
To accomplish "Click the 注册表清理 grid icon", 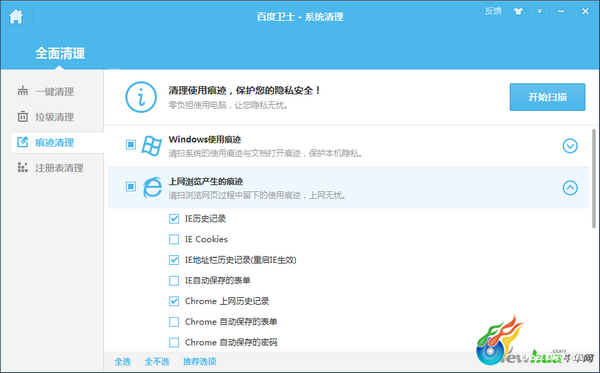I will (x=23, y=167).
